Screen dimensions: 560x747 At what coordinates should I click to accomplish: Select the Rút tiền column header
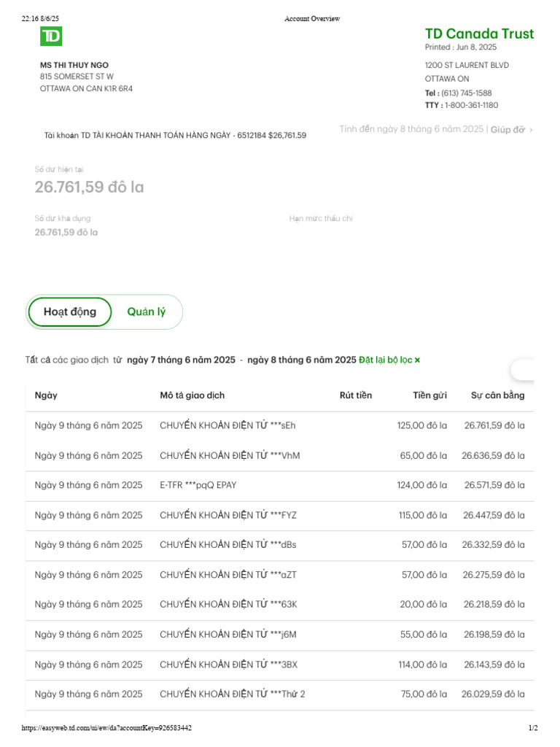coord(356,395)
